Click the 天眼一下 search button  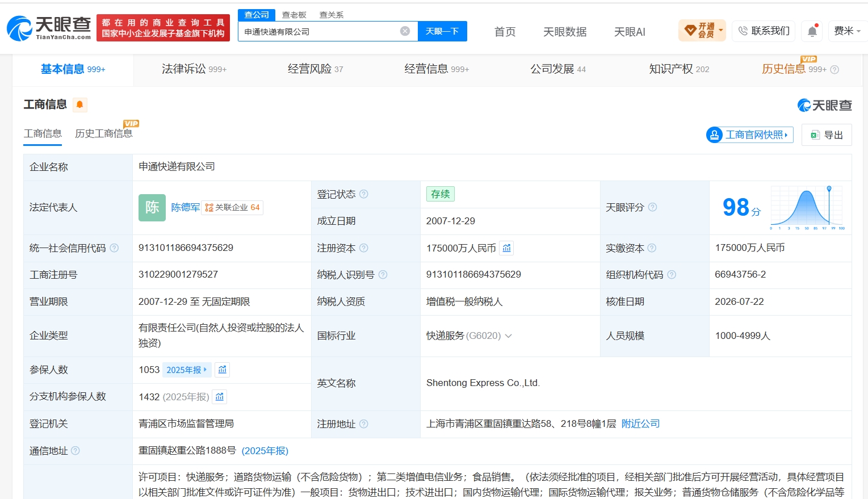[x=442, y=31]
